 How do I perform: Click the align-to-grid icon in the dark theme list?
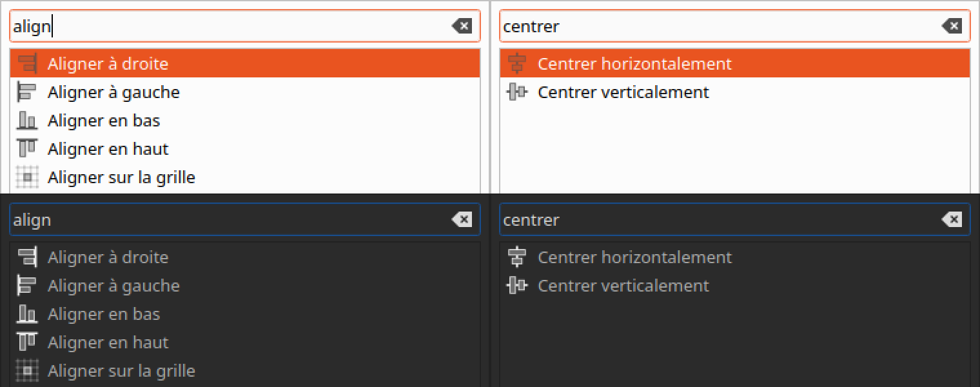(x=27, y=371)
